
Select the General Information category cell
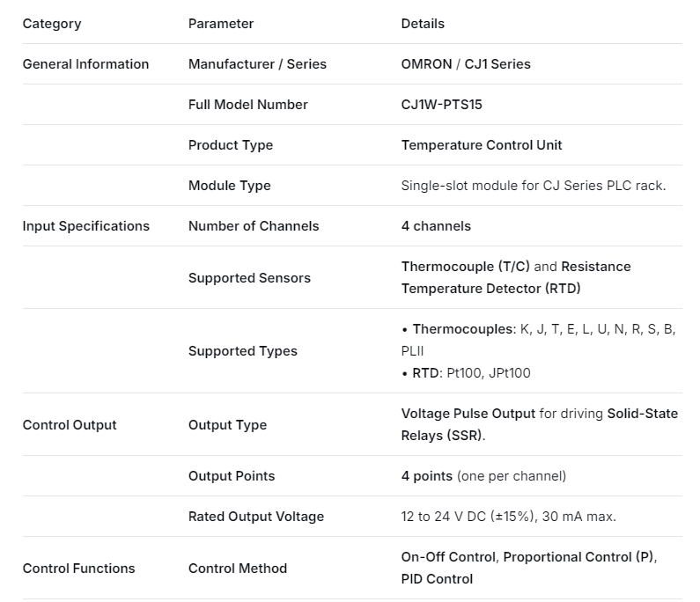(x=85, y=64)
